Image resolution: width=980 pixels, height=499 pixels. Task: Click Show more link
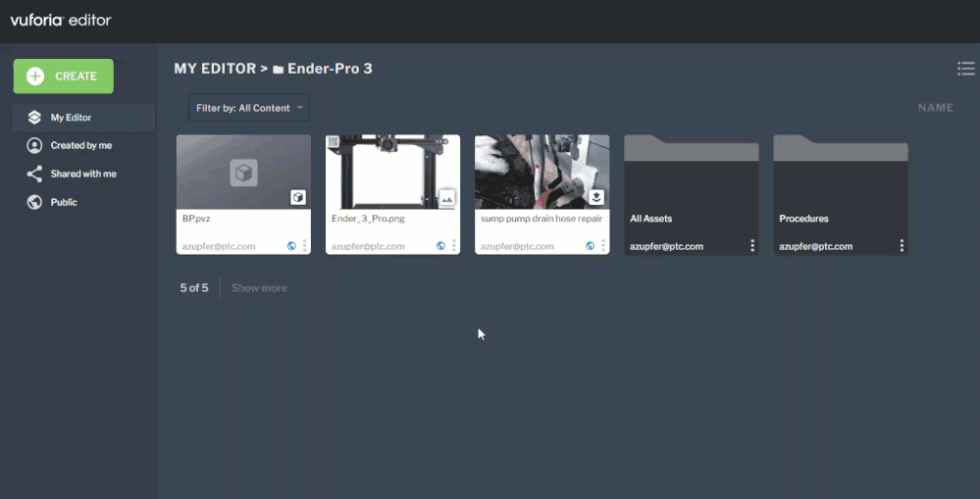[259, 288]
